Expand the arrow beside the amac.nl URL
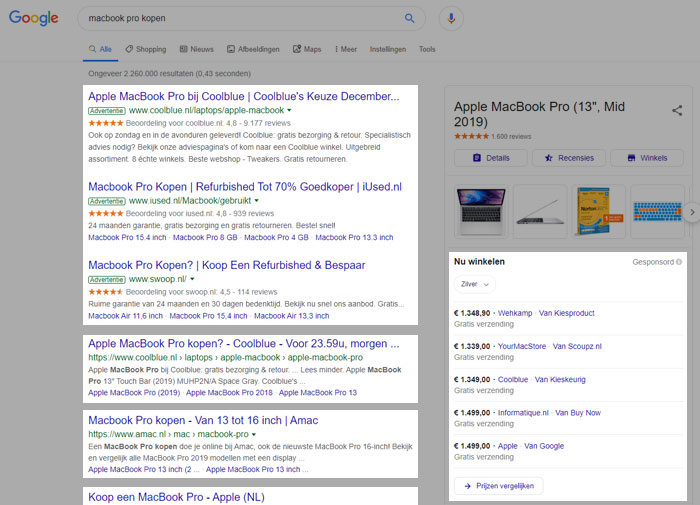This screenshot has height=505, width=700. coord(254,434)
